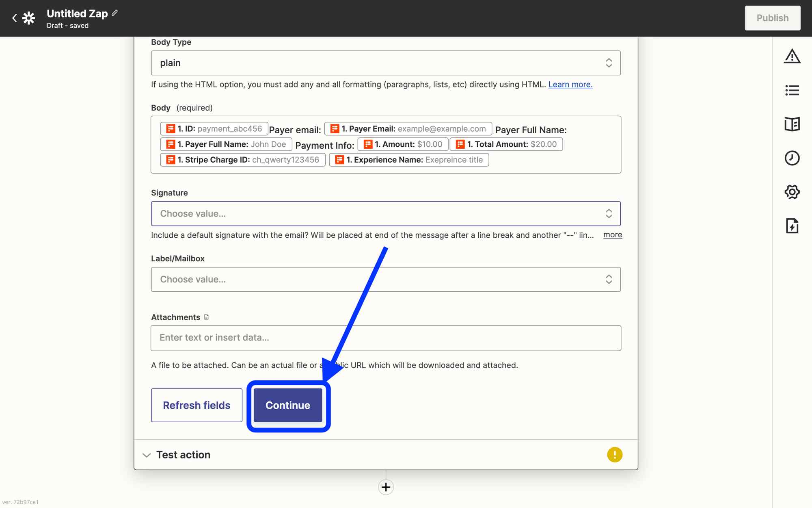Click the plus icon to add step

tap(386, 487)
